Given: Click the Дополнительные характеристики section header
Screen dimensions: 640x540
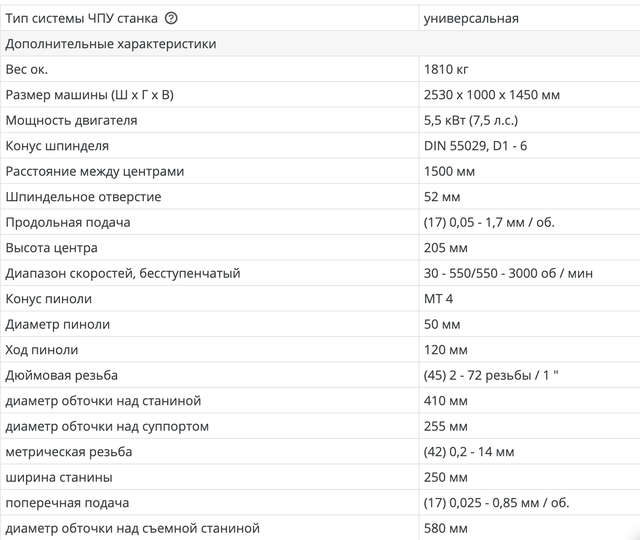Looking at the screenshot, I should pyautogui.click(x=111, y=44).
